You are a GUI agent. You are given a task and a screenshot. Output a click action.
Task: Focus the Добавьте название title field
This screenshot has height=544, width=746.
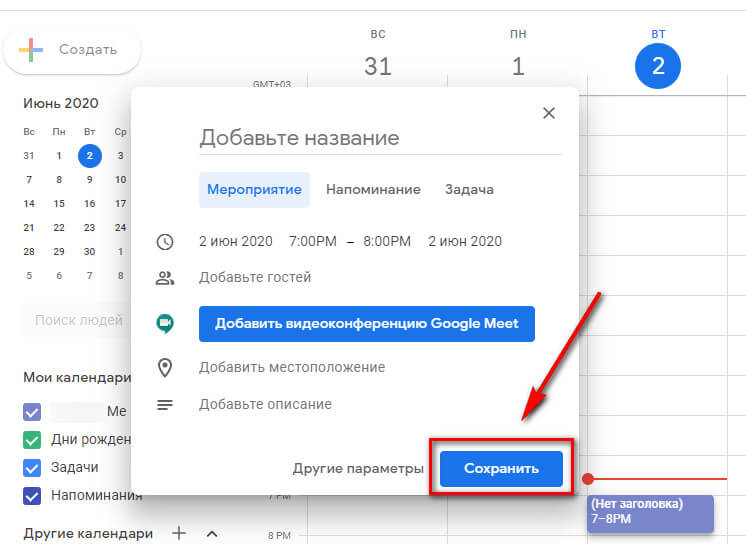pos(381,138)
